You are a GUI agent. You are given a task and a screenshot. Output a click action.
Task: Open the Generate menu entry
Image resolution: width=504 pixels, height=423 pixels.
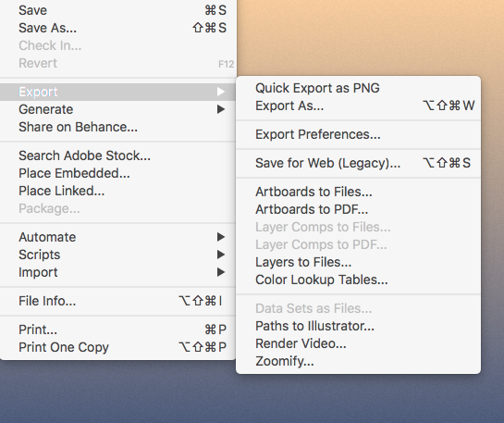pos(118,109)
